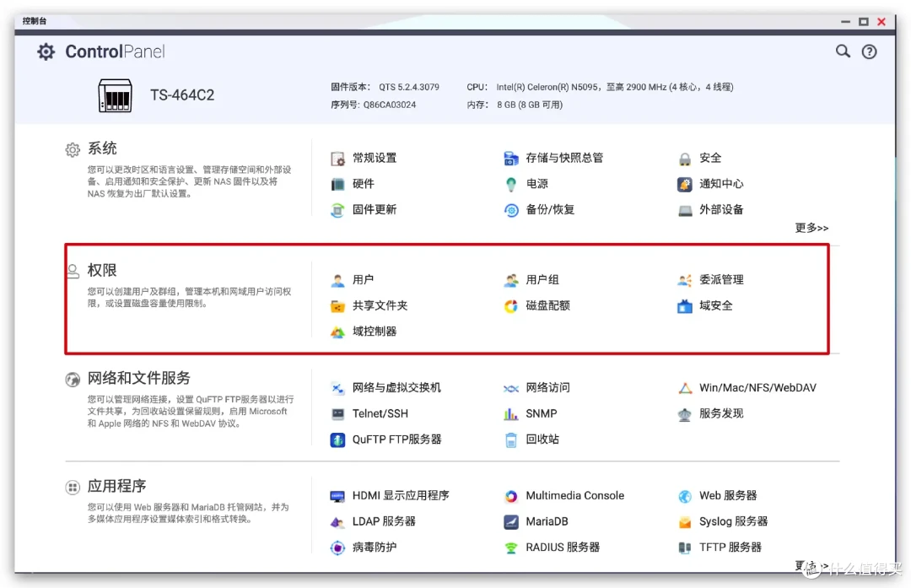Image resolution: width=911 pixels, height=588 pixels.
Task: Open the Win/Mac/NFS/WebDAV icon
Action: [685, 388]
